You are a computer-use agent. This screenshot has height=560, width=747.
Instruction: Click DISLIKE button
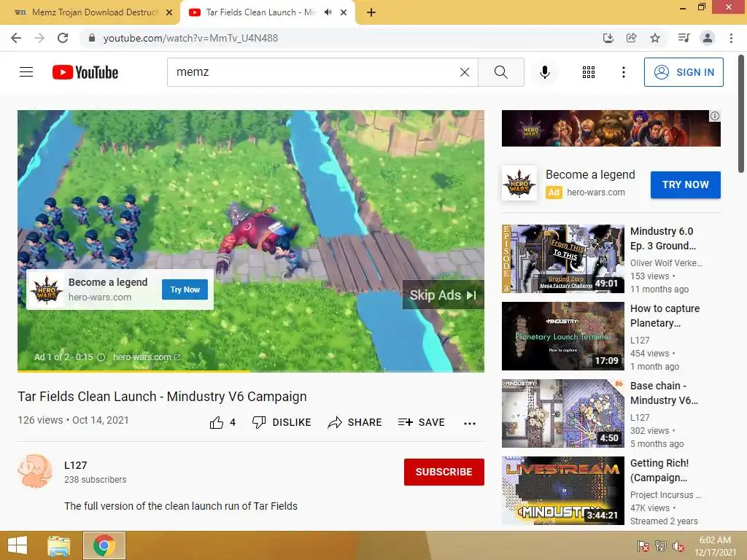point(282,422)
